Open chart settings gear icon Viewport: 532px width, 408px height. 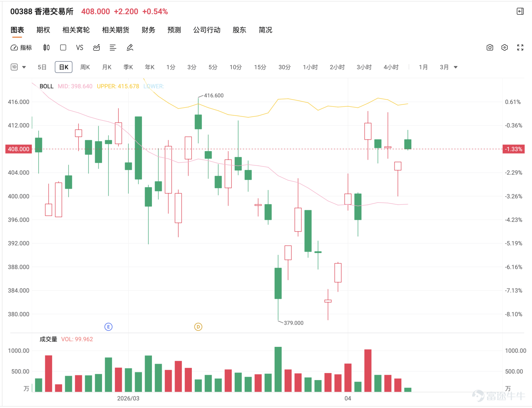pyautogui.click(x=505, y=48)
